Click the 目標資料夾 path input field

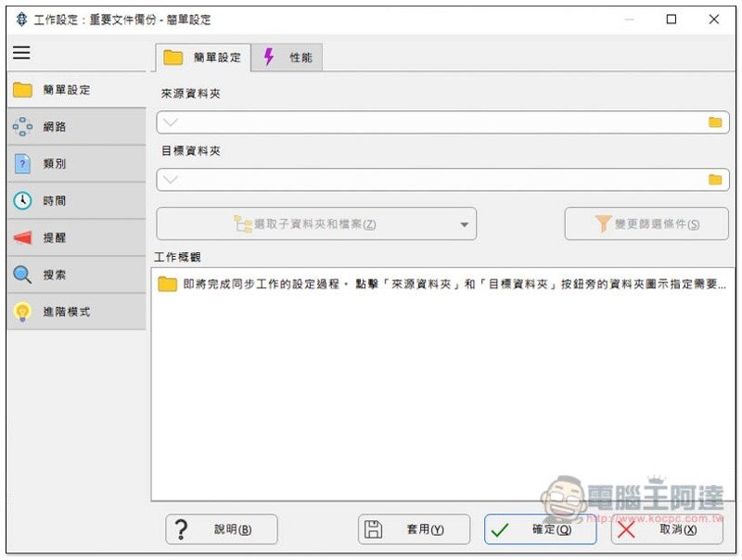[442, 180]
